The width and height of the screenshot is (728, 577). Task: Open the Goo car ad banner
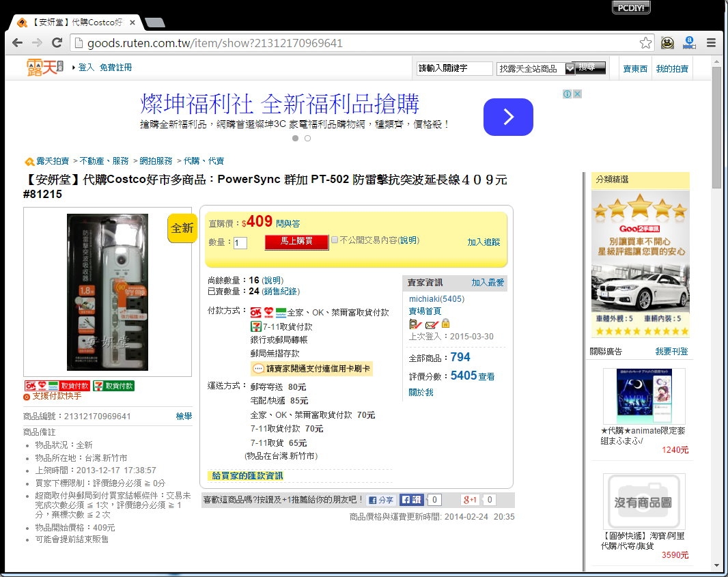pyautogui.click(x=641, y=264)
